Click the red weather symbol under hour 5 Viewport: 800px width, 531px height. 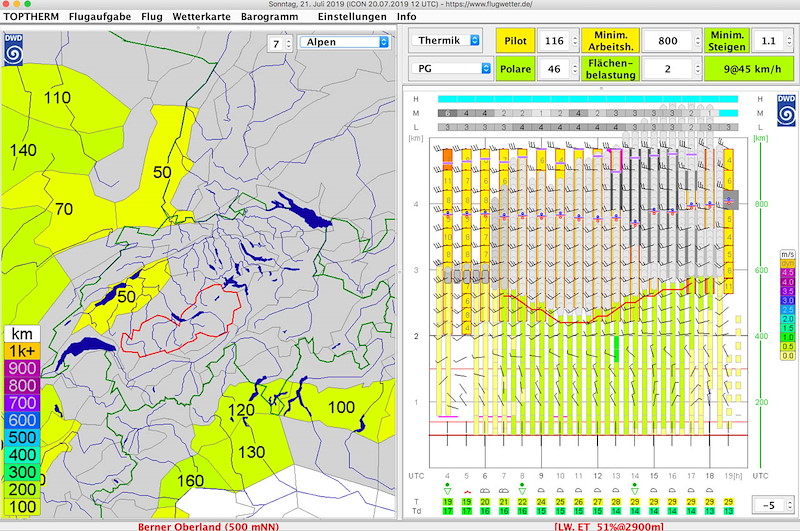coord(466,492)
